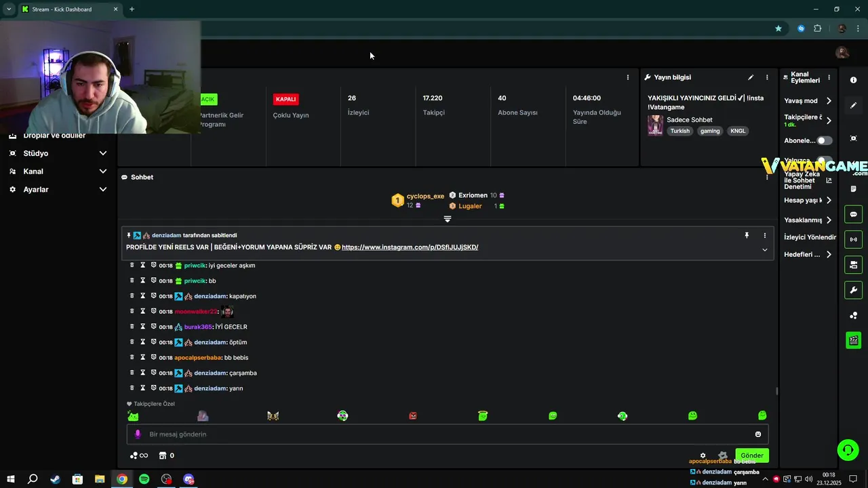868x488 pixels.
Task: Click username apocalpserbaba in chat
Action: click(198, 357)
